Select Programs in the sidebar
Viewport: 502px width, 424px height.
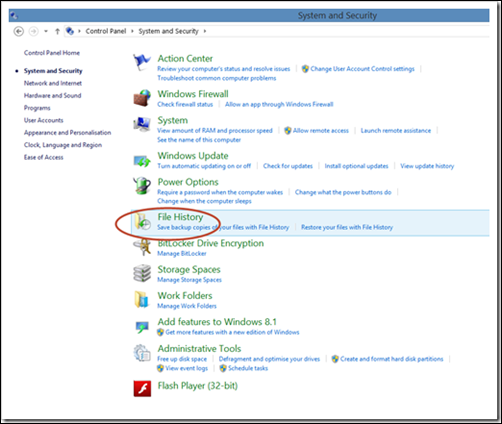tap(37, 108)
